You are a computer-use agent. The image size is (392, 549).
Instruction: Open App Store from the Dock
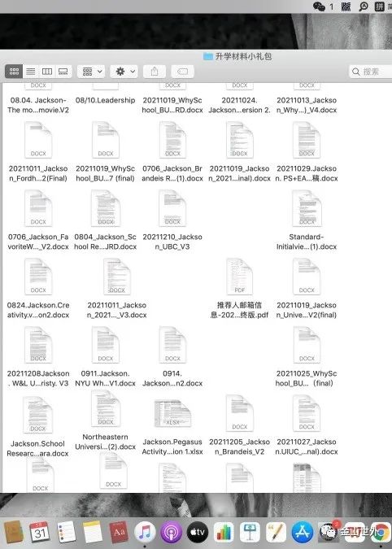pos(302,532)
